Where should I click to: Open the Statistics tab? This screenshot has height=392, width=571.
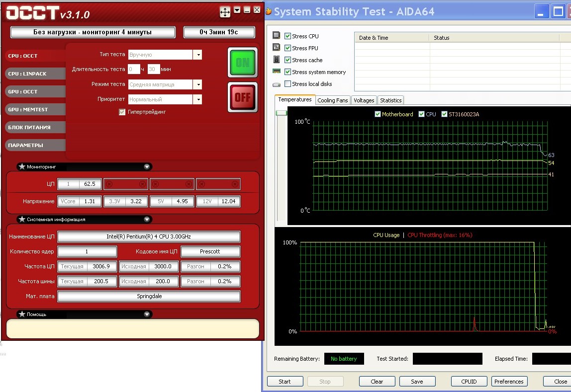[391, 100]
